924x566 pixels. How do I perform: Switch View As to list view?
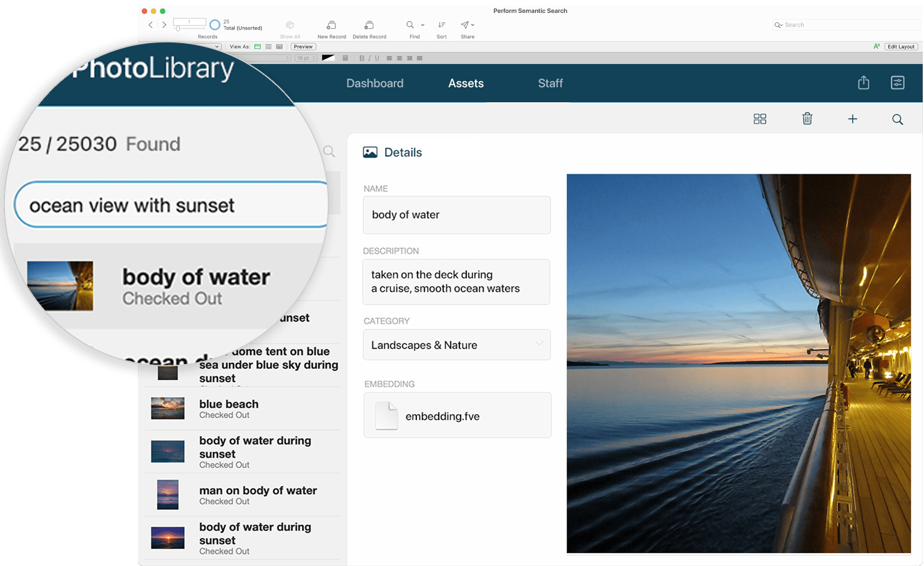point(269,47)
